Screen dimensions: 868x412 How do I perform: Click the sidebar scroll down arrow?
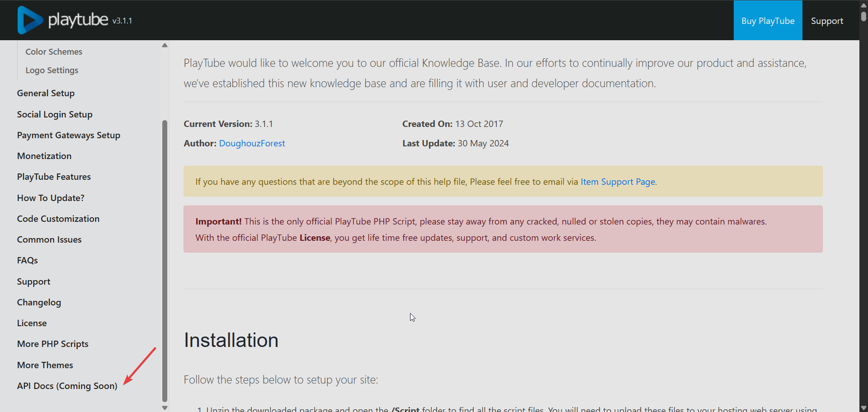point(165,407)
